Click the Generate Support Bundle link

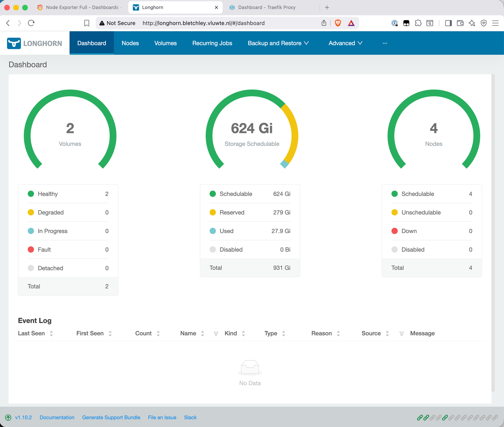coord(111,417)
